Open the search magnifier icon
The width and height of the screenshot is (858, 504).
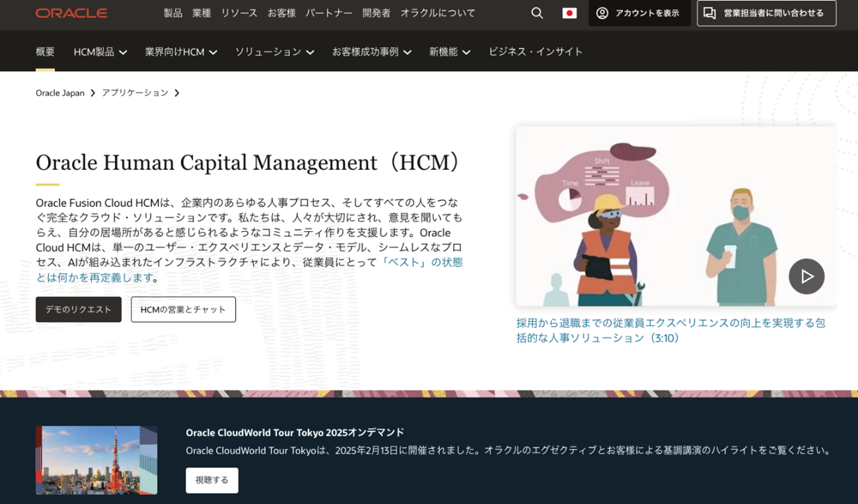tap(537, 13)
